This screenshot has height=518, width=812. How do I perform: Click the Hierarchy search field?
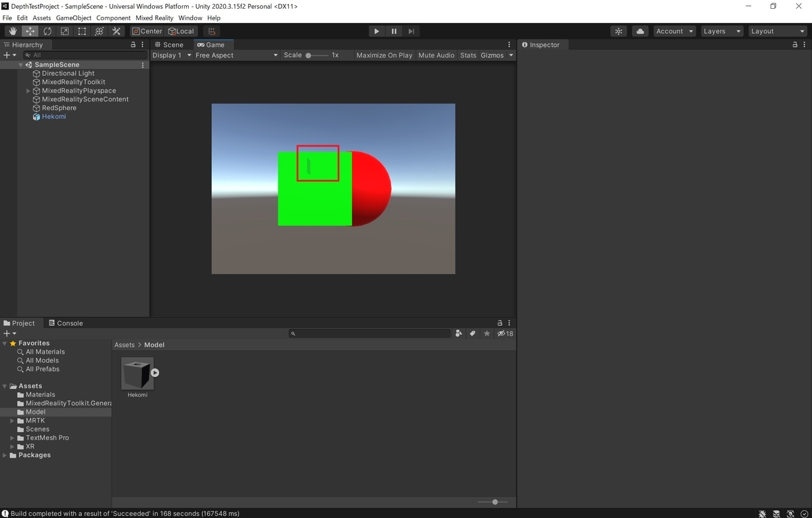85,55
